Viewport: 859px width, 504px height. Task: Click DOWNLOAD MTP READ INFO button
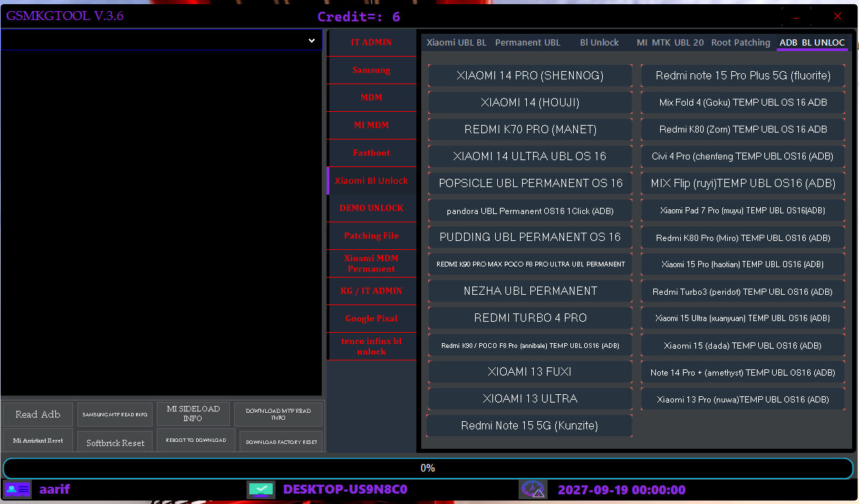(x=278, y=414)
